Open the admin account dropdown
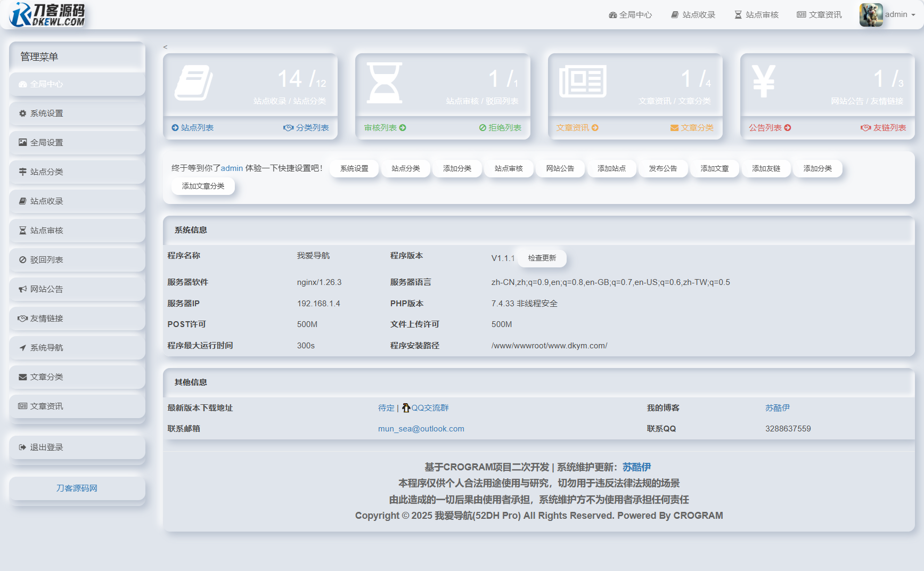The width and height of the screenshot is (924, 571). coord(900,14)
